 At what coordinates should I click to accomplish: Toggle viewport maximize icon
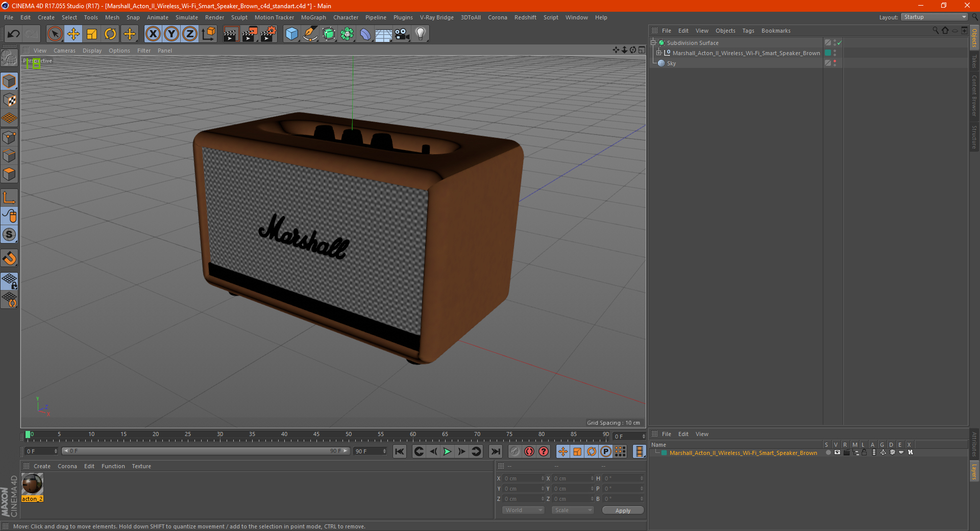642,50
